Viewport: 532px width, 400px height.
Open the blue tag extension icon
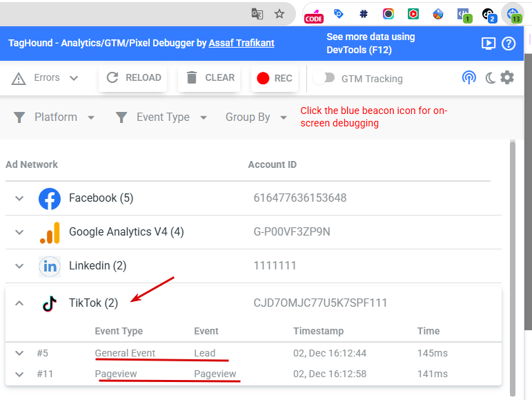(x=338, y=14)
